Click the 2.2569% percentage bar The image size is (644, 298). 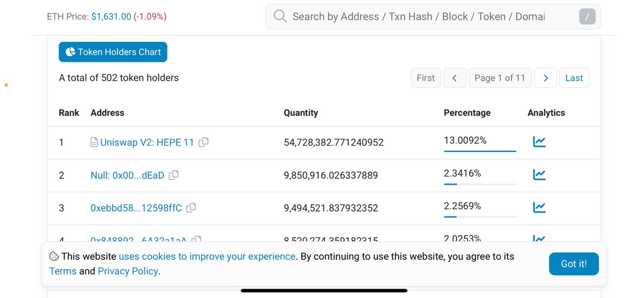(480, 217)
